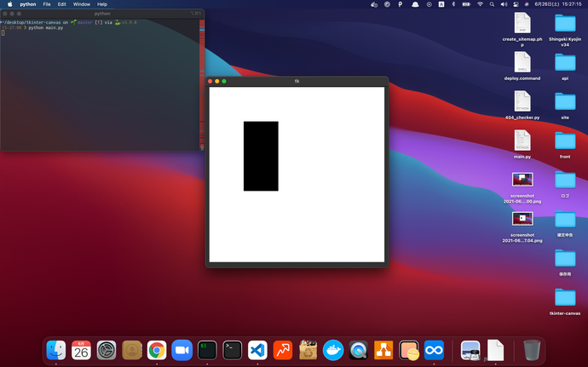
Task: Select the site folder on desktop
Action: coord(565,101)
